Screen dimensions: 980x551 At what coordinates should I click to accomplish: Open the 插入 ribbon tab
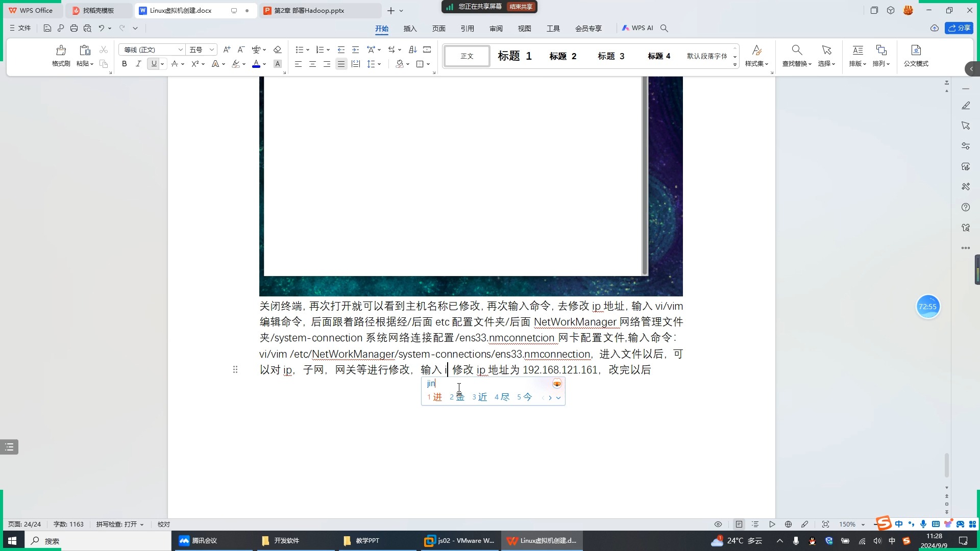pos(410,29)
